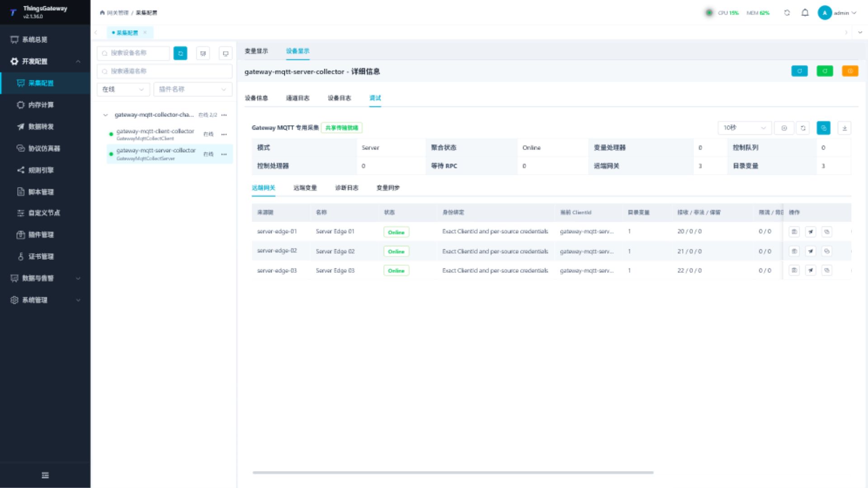Open 证书管理 in the sidebar

45,257
